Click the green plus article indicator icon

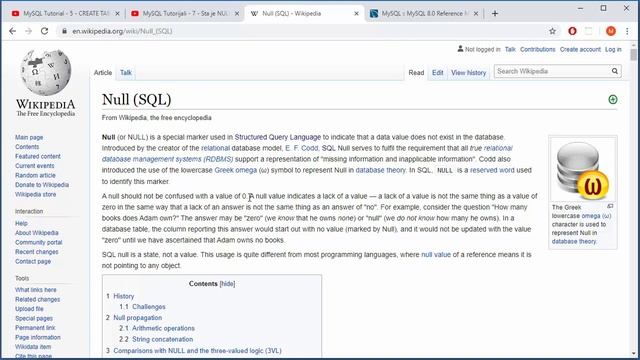coord(613,100)
